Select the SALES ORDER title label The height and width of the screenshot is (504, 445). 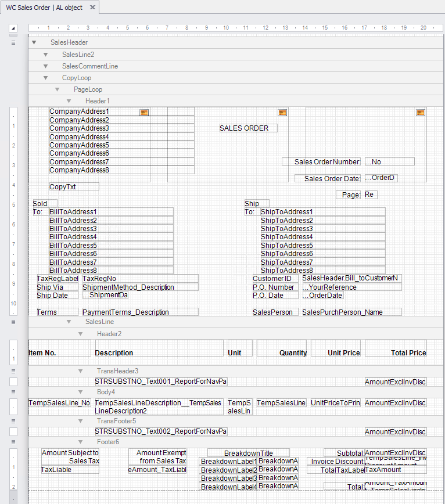pos(248,128)
